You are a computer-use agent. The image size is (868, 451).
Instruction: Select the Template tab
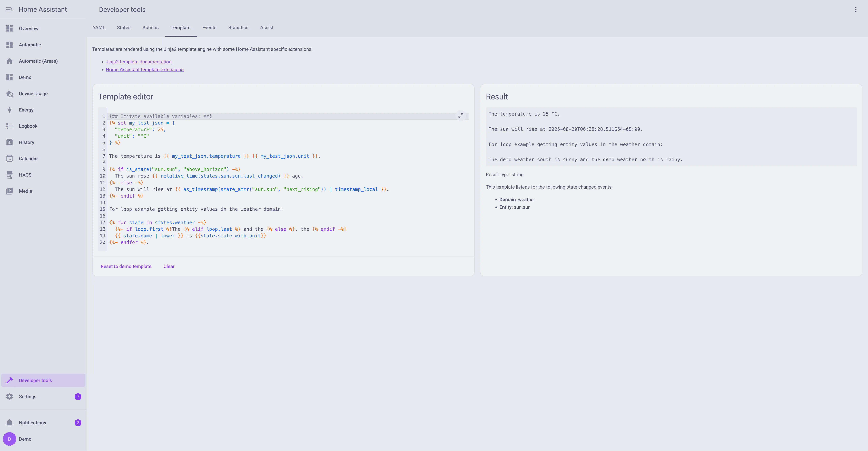point(180,28)
